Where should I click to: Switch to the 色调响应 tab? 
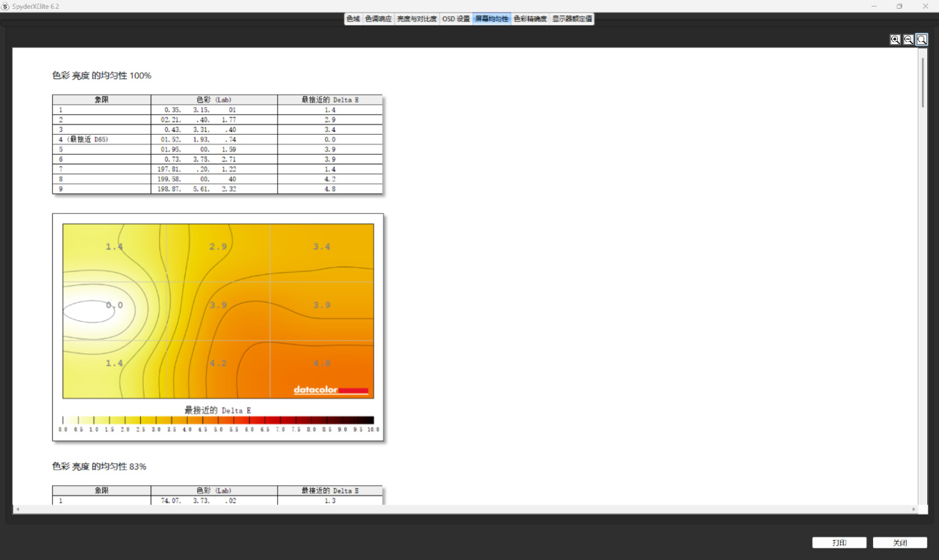(379, 19)
